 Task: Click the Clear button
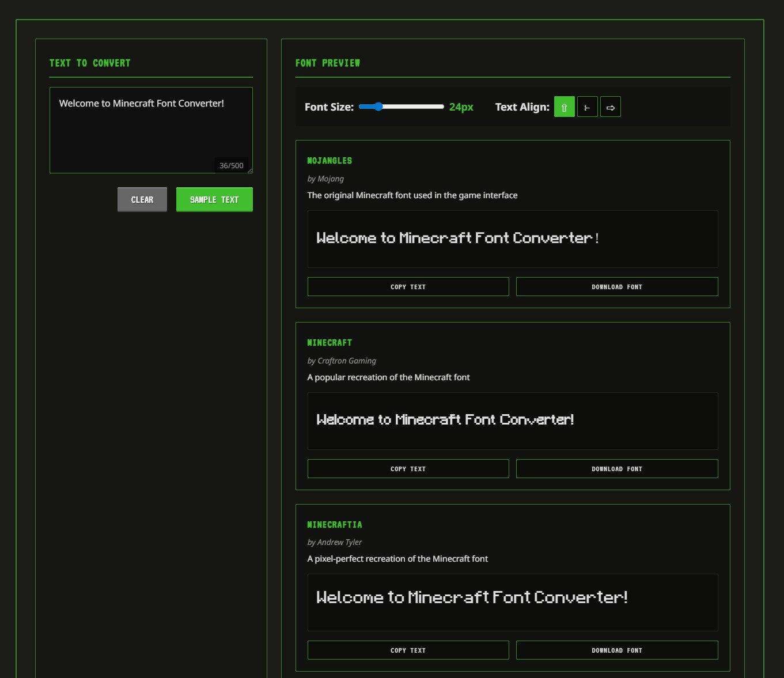tap(142, 199)
